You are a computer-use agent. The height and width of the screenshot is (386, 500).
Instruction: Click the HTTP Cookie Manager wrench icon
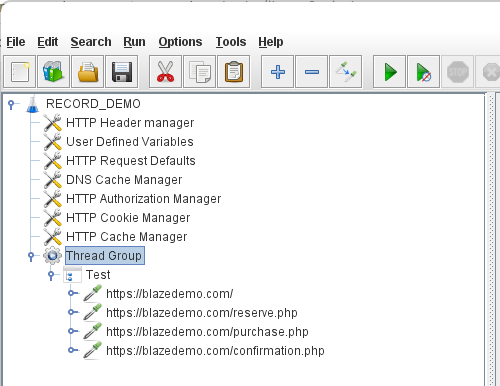click(52, 218)
